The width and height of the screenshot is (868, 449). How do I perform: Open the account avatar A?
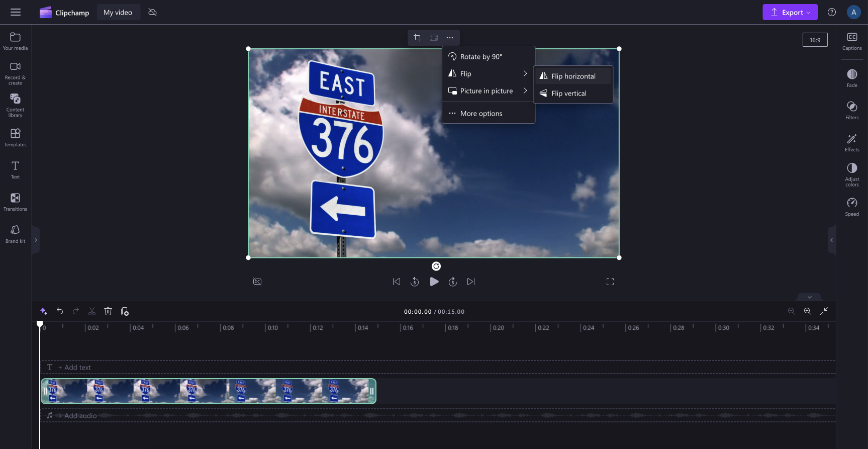(x=853, y=12)
